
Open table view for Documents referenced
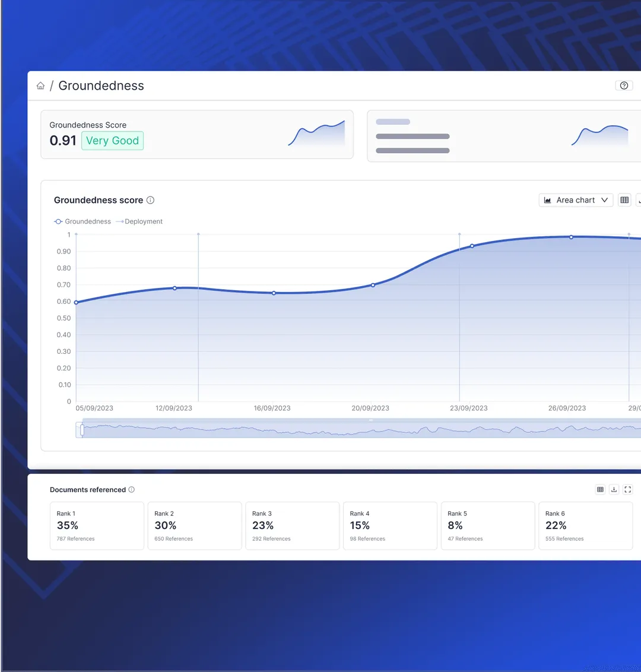tap(600, 489)
